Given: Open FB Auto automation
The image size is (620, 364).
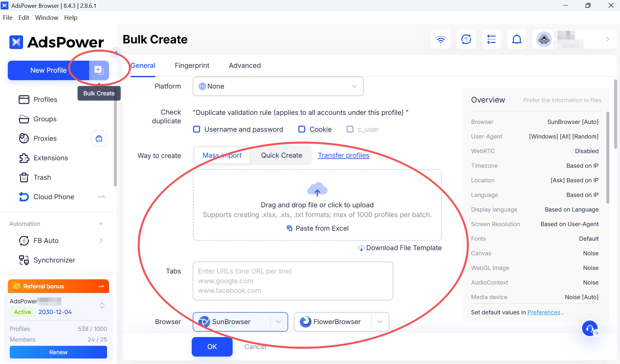Looking at the screenshot, I should 46,240.
